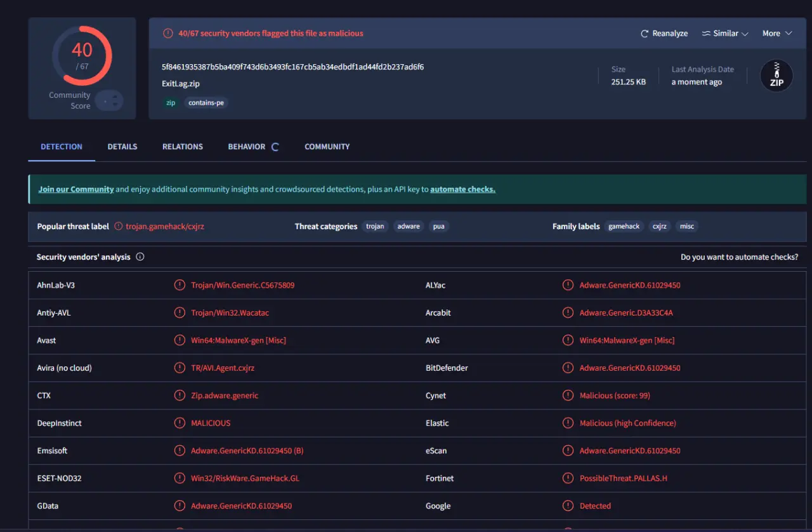The image size is (812, 532).
Task: Click the automate checks link
Action: (x=462, y=189)
